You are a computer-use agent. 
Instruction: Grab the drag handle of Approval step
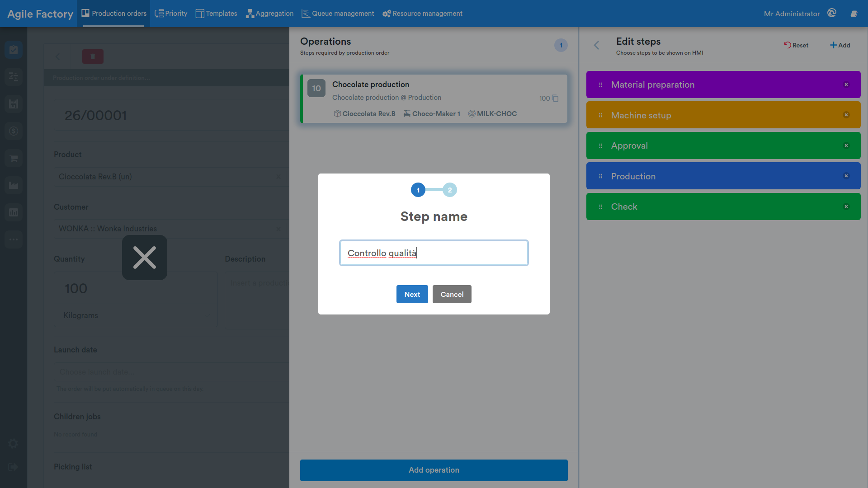(x=600, y=145)
